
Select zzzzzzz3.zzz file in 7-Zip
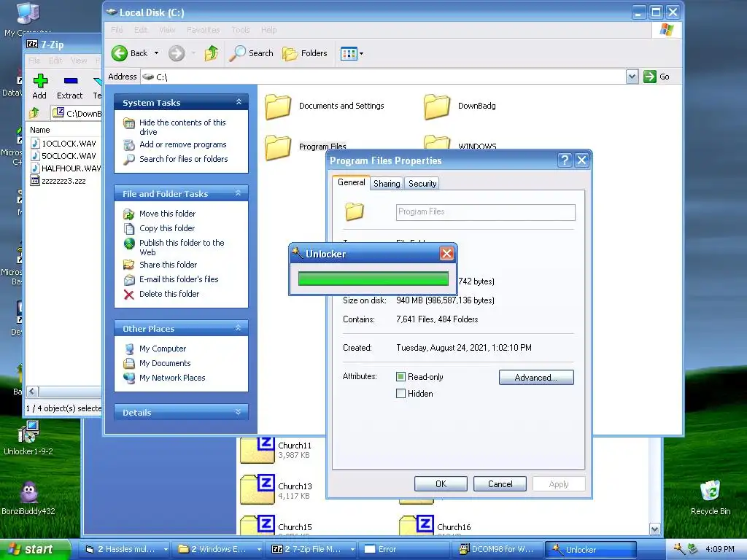pyautogui.click(x=63, y=181)
